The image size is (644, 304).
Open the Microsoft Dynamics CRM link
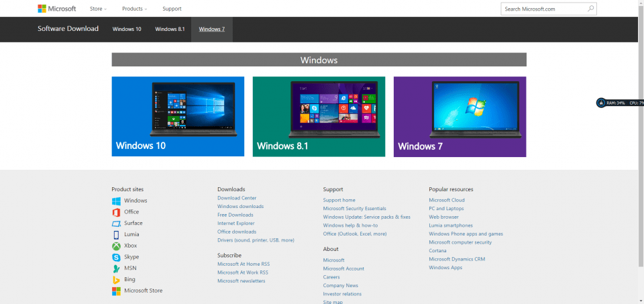[457, 259]
